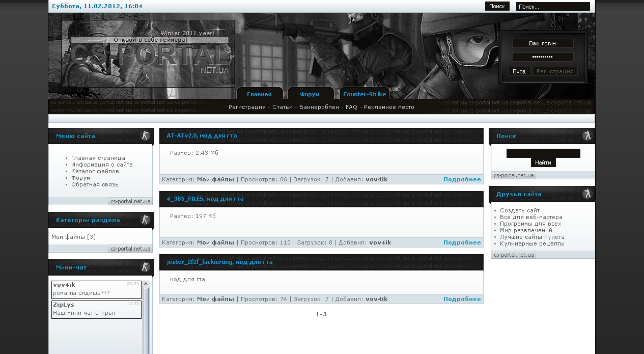The height and width of the screenshot is (354, 644).
Task: Open Каталог файлов link
Action: 95,171
